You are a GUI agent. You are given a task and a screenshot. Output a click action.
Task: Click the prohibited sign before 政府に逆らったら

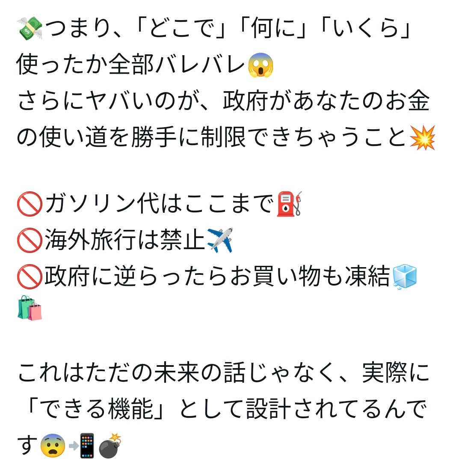pyautogui.click(x=30, y=277)
